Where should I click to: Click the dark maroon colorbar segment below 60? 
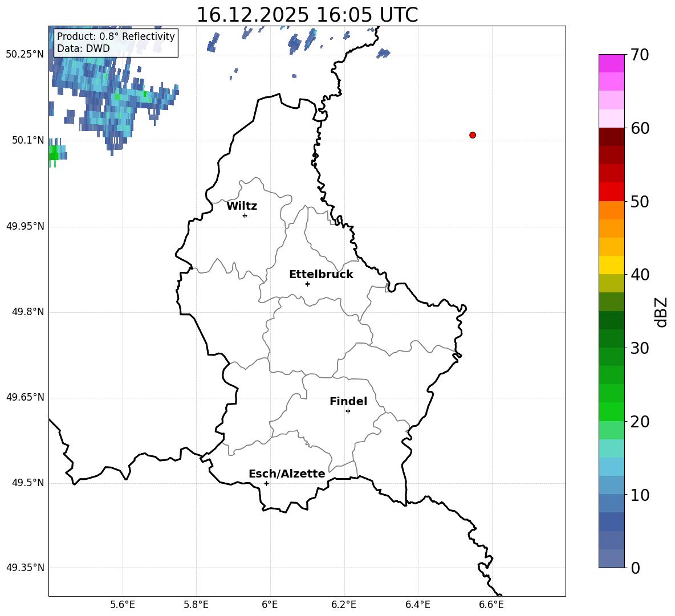(611, 137)
